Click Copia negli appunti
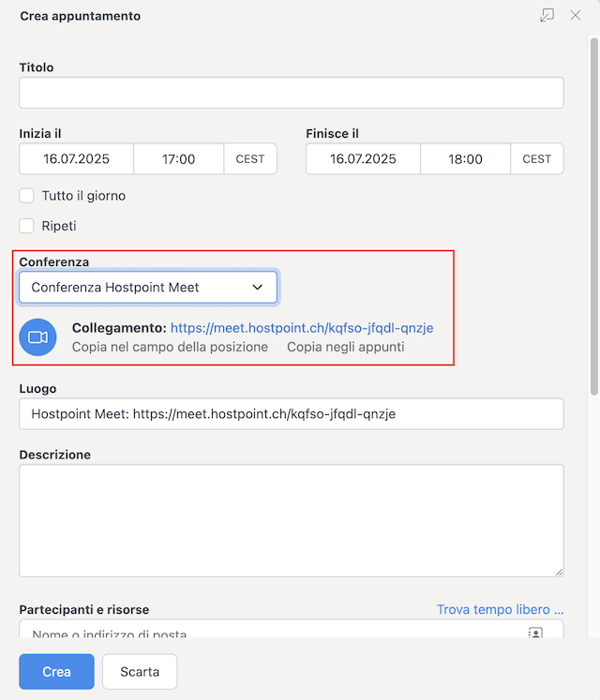Screen dimensions: 600x700 click(x=345, y=347)
